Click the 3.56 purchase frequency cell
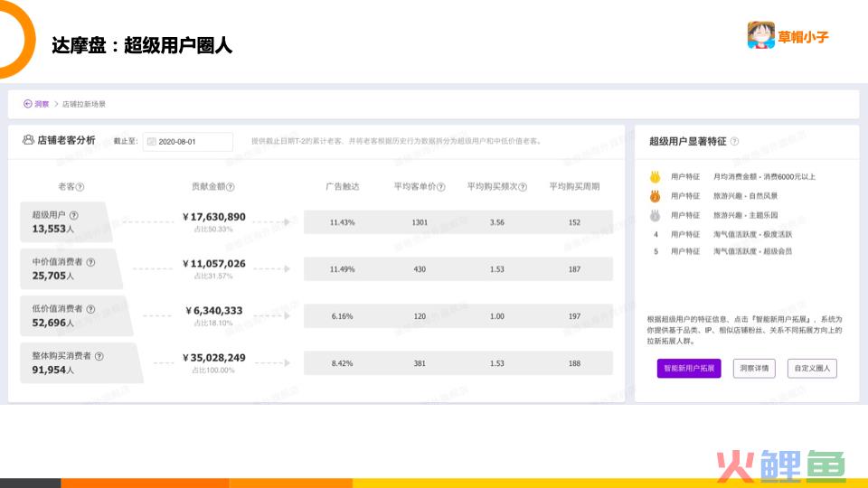This screenshot has height=488, width=868. [x=497, y=222]
